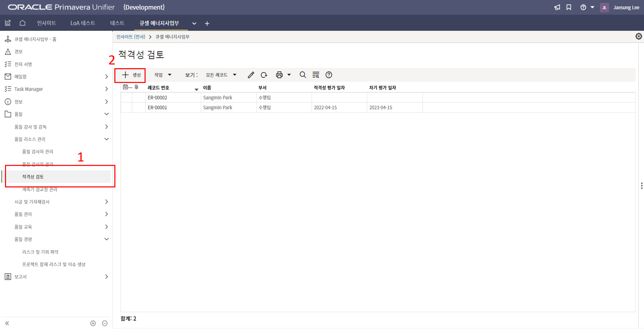Click the pencil edit icon in toolbar
Image resolution: width=644 pixels, height=329 pixels.
click(x=251, y=75)
